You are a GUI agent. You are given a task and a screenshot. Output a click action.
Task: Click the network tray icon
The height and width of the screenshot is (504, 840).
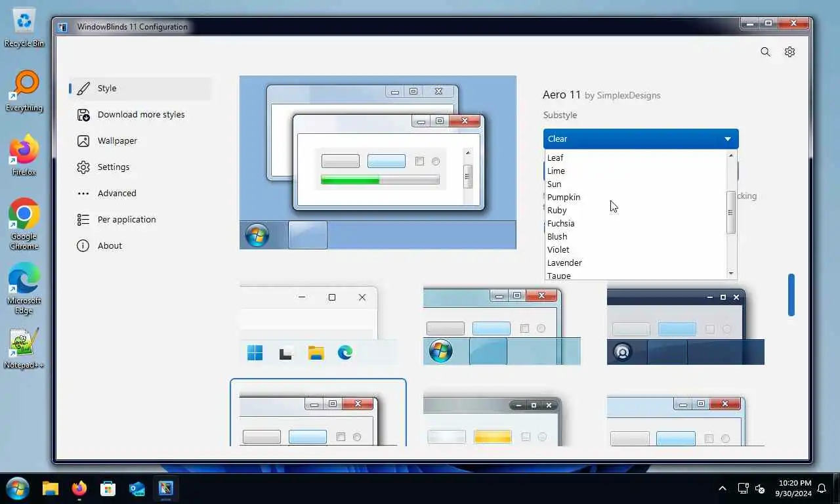pyautogui.click(x=743, y=488)
